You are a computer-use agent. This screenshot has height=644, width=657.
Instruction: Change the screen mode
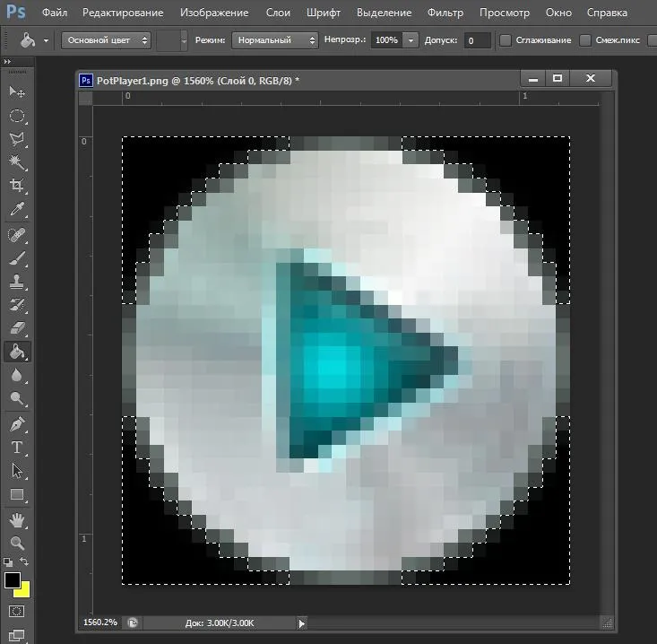click(17, 635)
